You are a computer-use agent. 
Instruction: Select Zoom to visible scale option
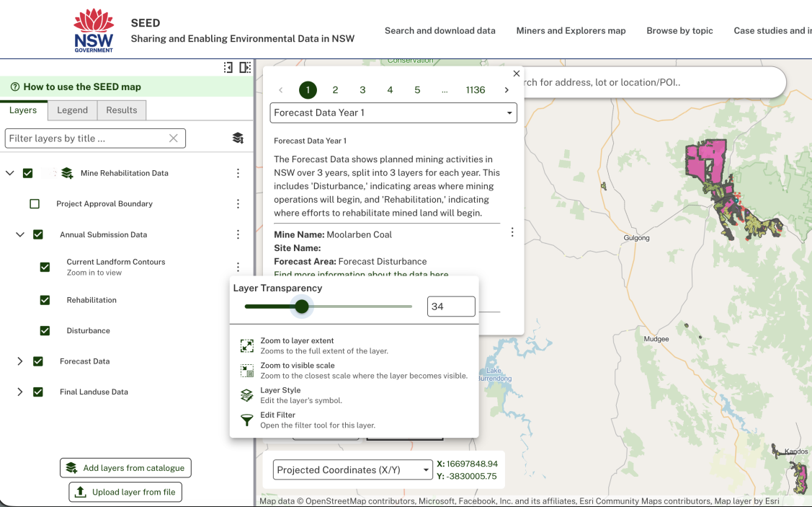pos(354,371)
